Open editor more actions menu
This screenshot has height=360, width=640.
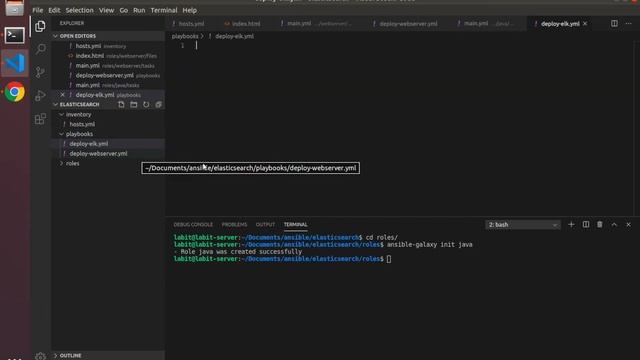point(629,24)
